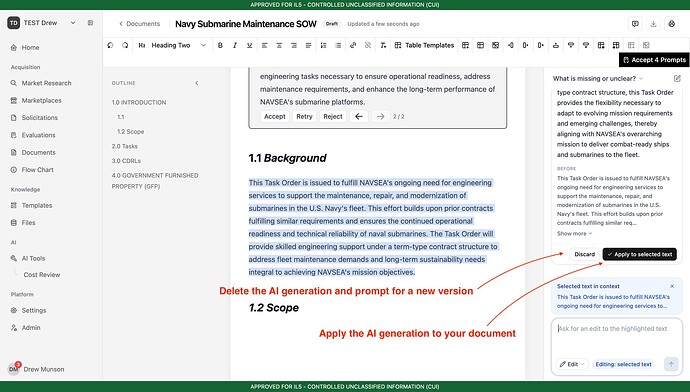Jump to 2.0 Tasks in outline

(125, 146)
